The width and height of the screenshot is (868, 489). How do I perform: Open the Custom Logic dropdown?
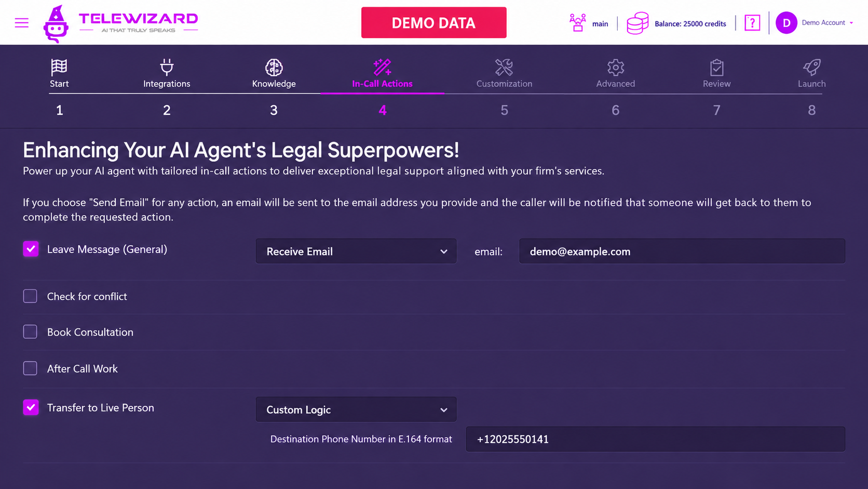coord(356,409)
